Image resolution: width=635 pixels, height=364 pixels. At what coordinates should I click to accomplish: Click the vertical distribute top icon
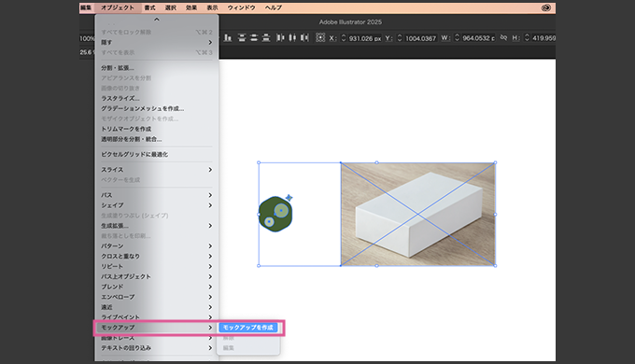(x=242, y=37)
